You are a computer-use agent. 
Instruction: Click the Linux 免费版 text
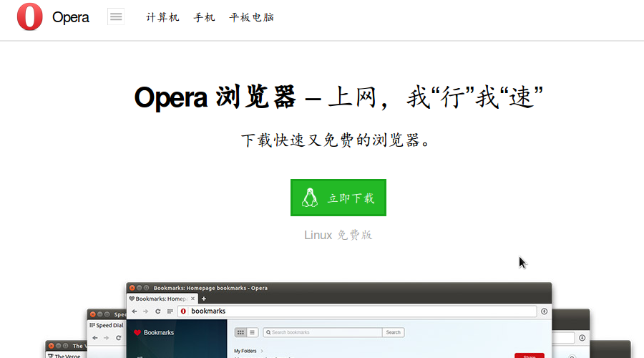(338, 235)
